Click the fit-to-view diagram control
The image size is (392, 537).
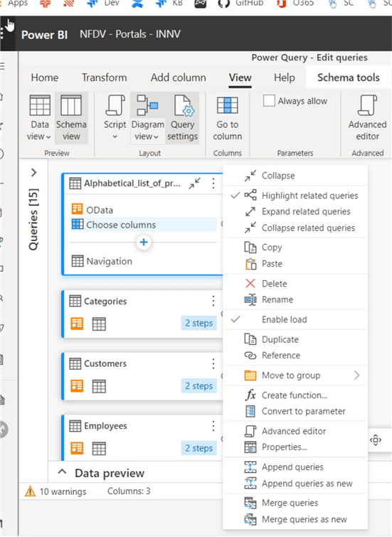376,440
